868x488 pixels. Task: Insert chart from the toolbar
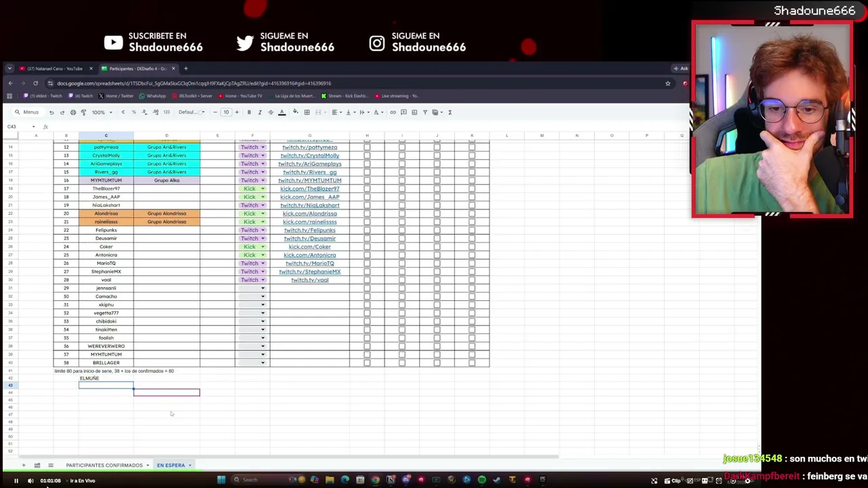point(414,113)
